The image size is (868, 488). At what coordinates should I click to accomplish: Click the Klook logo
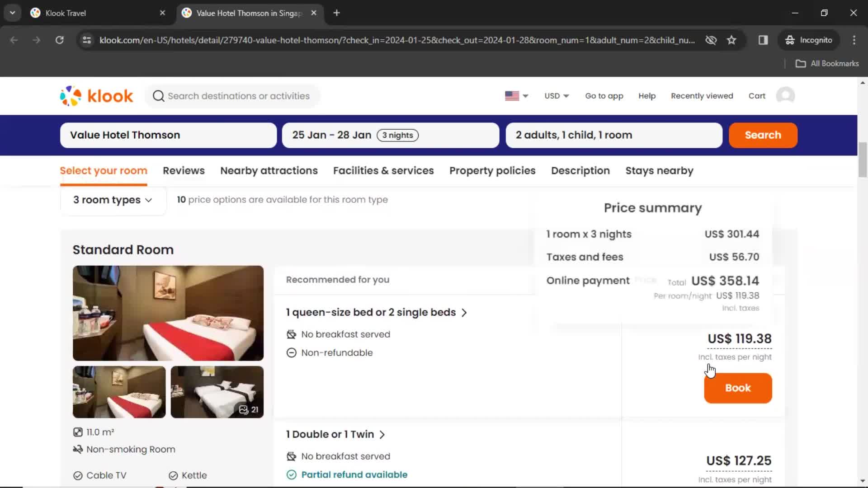coord(96,96)
